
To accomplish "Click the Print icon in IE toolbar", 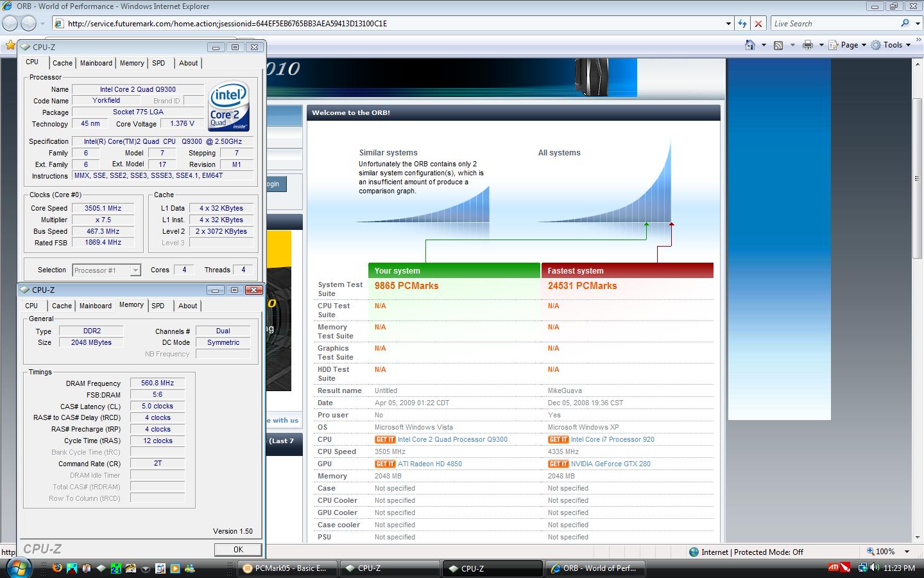I will [x=808, y=45].
